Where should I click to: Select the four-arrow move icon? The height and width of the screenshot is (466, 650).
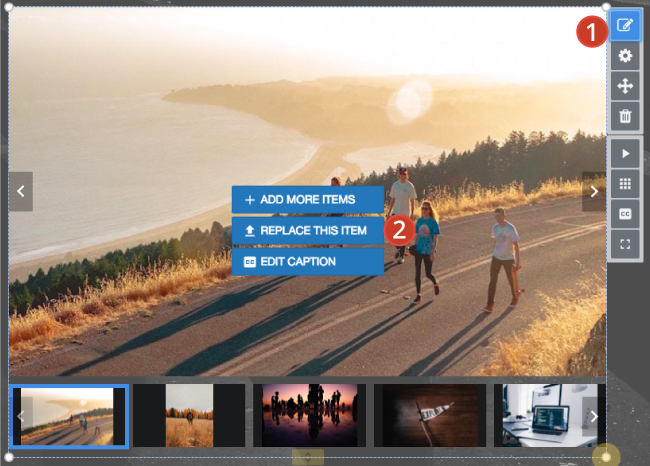(625, 87)
